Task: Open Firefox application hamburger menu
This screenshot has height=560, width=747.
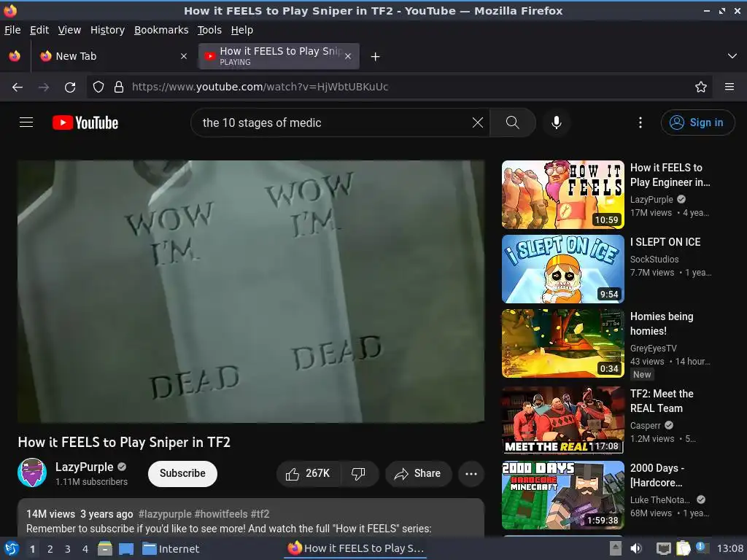Action: [729, 87]
